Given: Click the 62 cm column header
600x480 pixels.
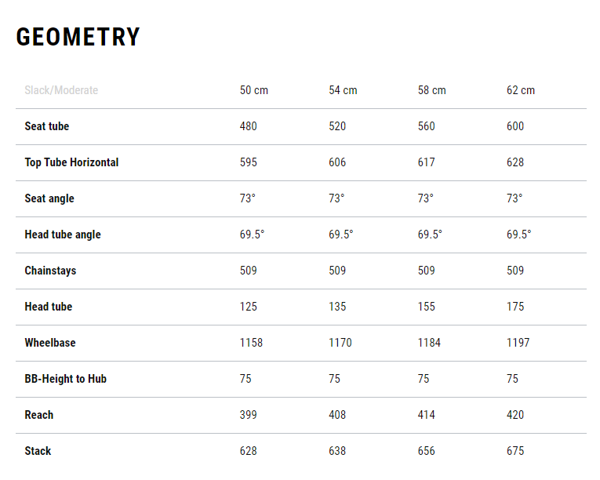Looking at the screenshot, I should coord(521,90).
